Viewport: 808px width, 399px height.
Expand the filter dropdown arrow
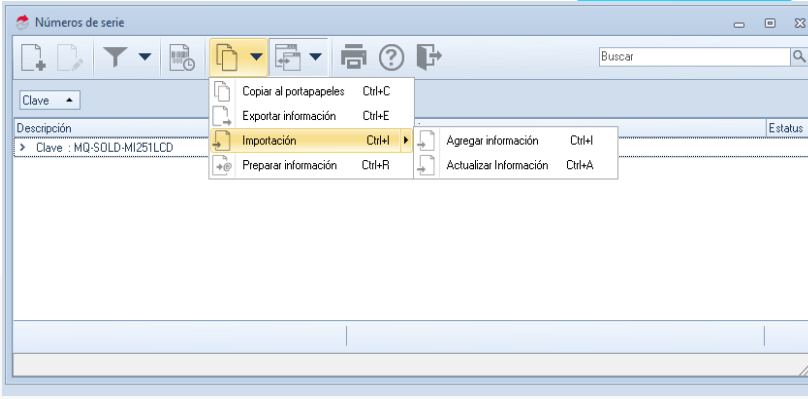pos(145,56)
